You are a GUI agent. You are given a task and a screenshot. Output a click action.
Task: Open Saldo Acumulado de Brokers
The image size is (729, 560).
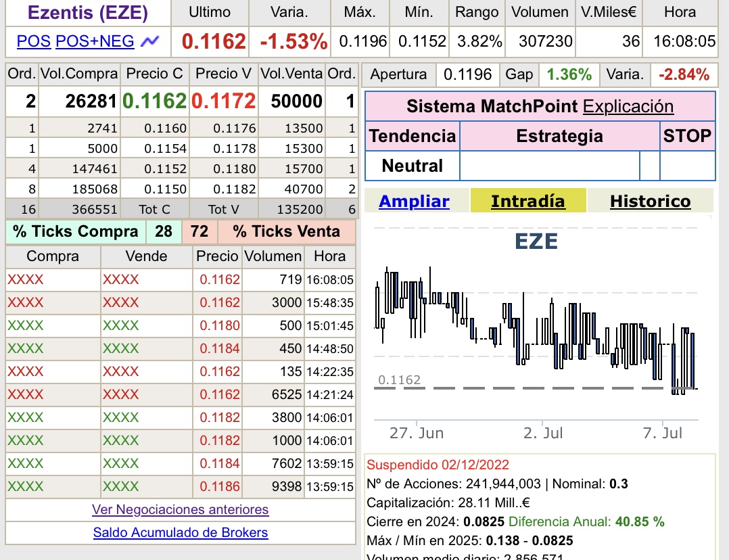(181, 532)
